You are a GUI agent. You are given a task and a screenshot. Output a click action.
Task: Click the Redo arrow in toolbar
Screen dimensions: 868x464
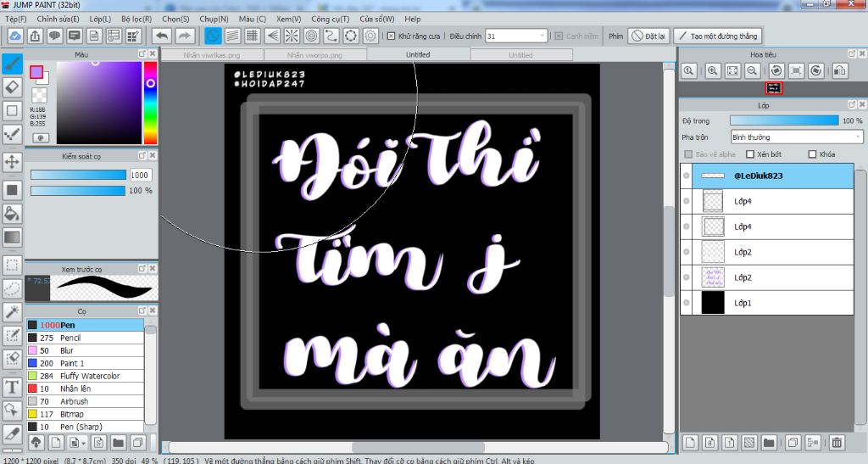(184, 36)
